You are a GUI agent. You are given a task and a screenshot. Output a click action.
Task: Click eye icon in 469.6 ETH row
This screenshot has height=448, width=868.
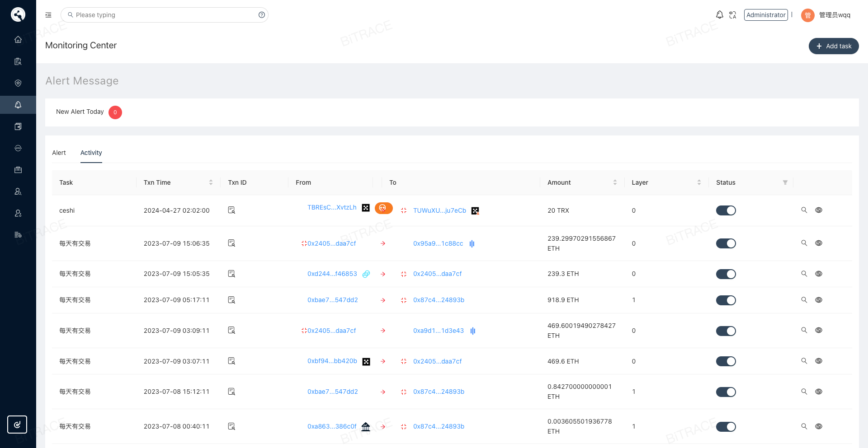click(x=819, y=361)
